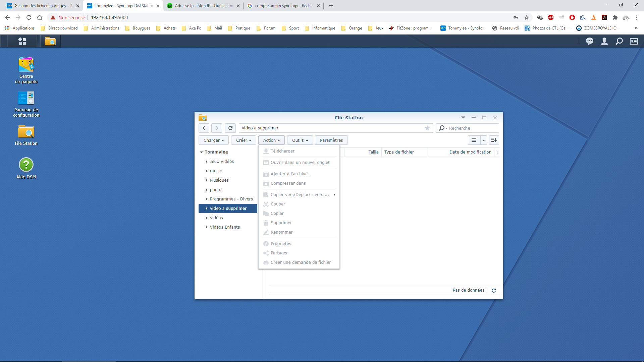Choose Partager in the Action menu
The image size is (644, 362).
[299, 253]
